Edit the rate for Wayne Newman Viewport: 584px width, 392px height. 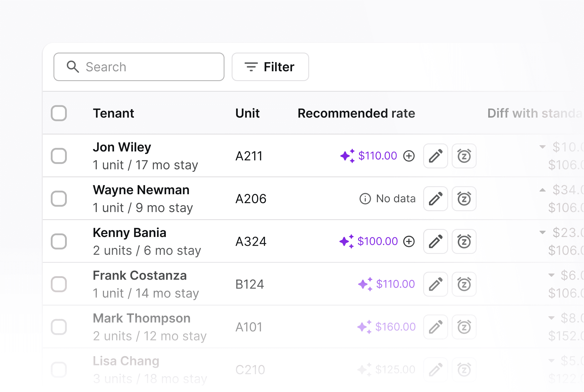(x=435, y=199)
